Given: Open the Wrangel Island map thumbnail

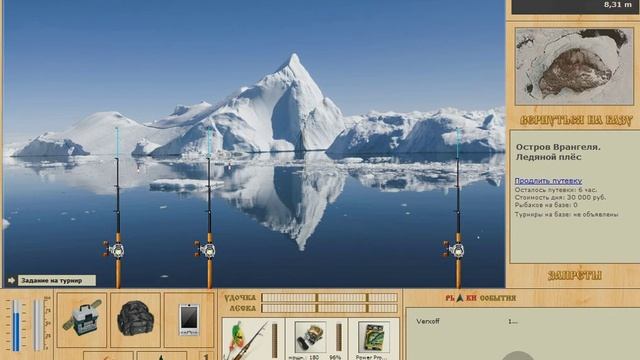Looking at the screenshot, I should [574, 67].
